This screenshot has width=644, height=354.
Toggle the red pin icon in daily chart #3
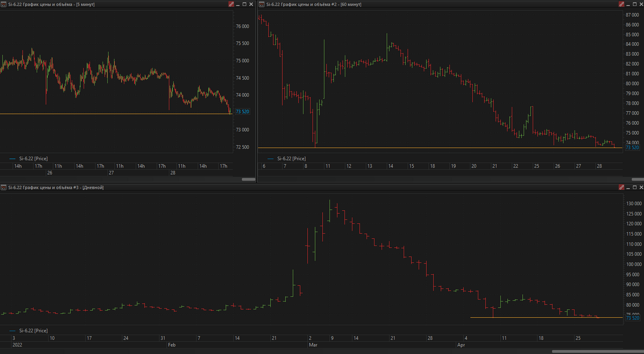(x=622, y=187)
